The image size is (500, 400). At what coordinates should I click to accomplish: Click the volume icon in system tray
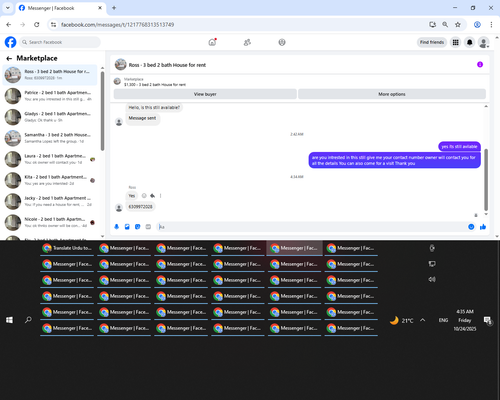[432, 279]
